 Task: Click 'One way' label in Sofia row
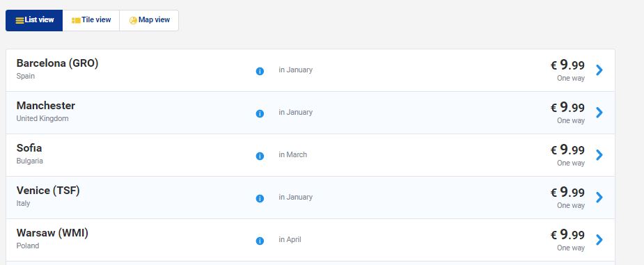[x=570, y=163]
